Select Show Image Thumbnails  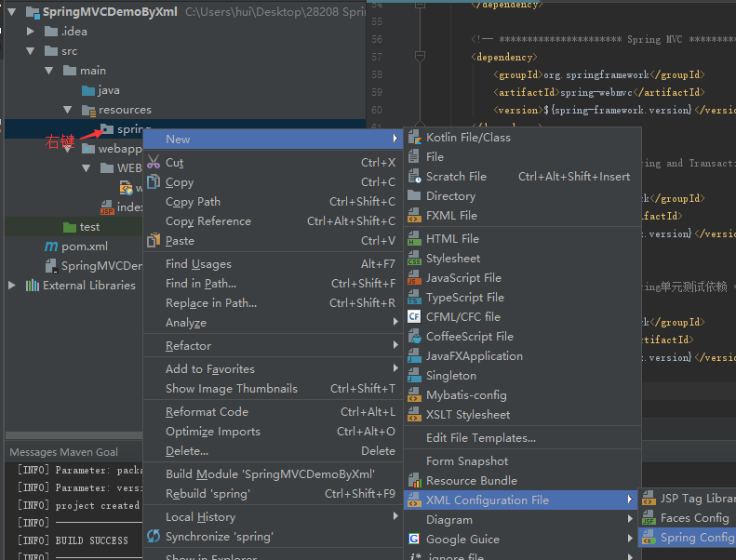274,389
